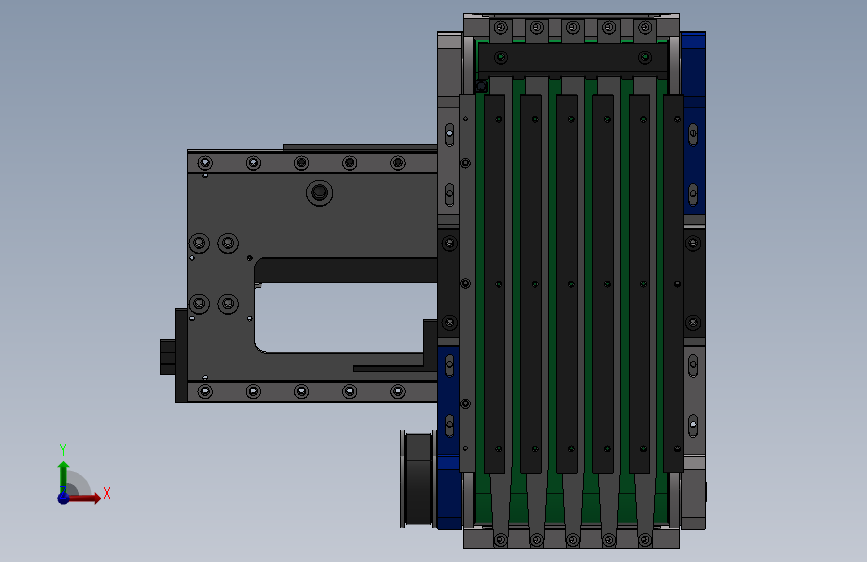Click the blue Z axis ball of the triad
The width and height of the screenshot is (867, 562).
click(64, 498)
